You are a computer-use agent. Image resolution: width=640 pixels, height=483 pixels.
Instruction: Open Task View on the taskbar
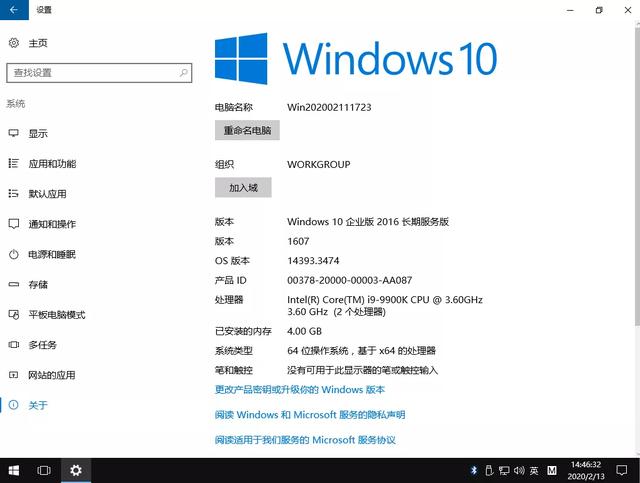coord(44,470)
